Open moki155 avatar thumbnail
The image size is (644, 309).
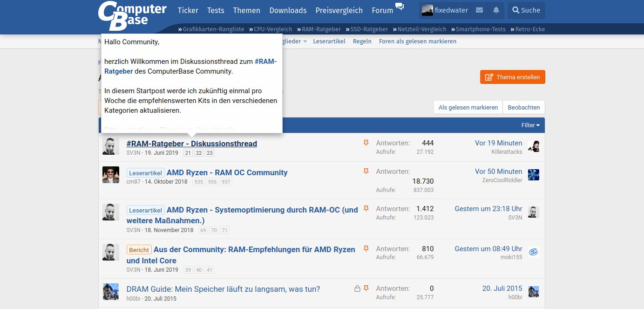(x=534, y=252)
